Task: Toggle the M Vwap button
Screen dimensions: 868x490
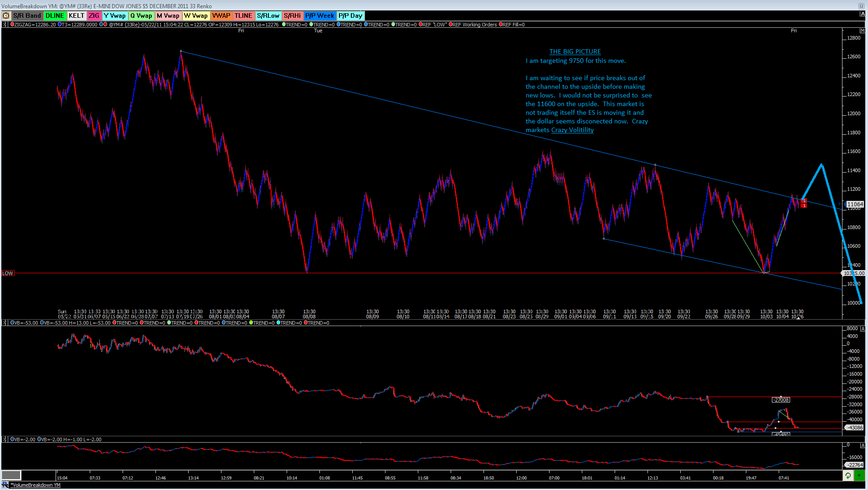Action: (x=168, y=16)
